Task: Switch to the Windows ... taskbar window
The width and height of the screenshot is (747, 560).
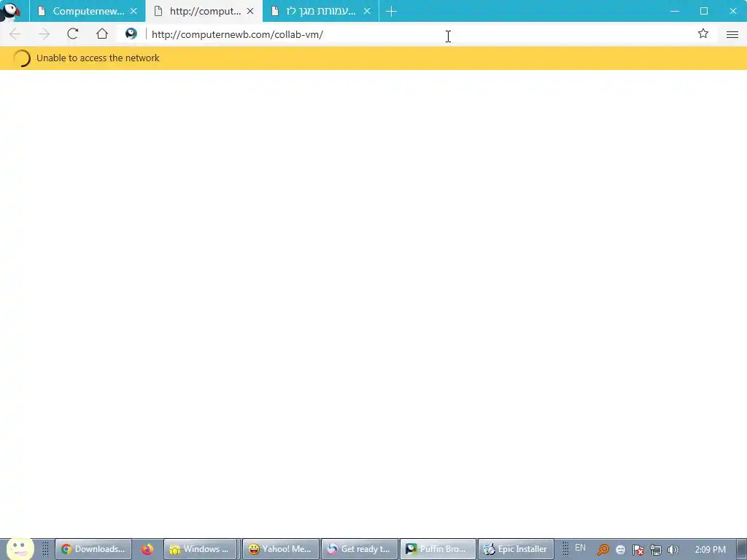Action: (200, 549)
